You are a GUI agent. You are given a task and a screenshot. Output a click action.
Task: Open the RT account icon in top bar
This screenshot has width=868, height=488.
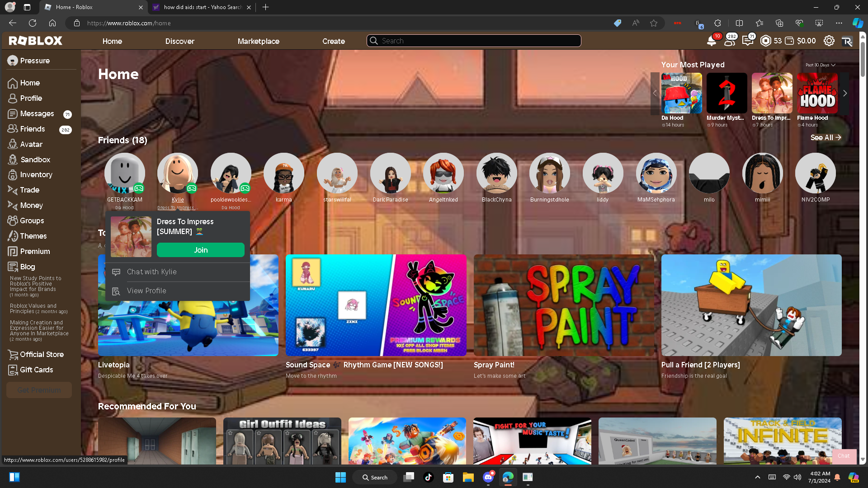[847, 41]
